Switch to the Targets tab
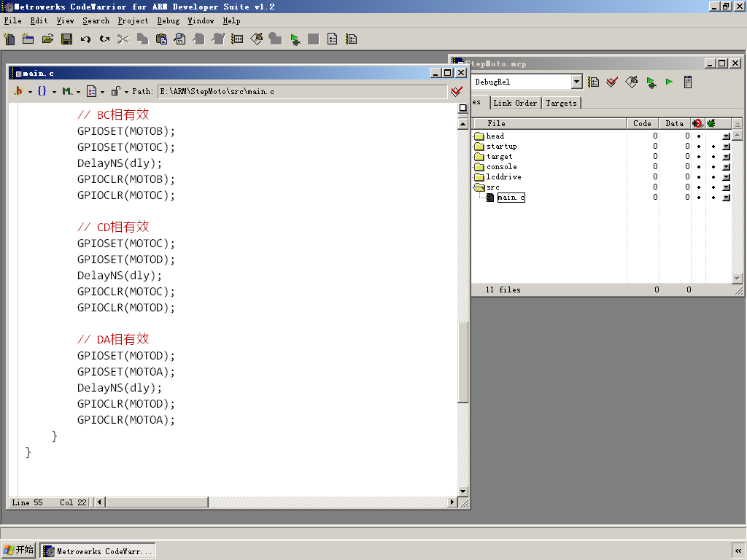This screenshot has height=560, width=747. pyautogui.click(x=561, y=103)
